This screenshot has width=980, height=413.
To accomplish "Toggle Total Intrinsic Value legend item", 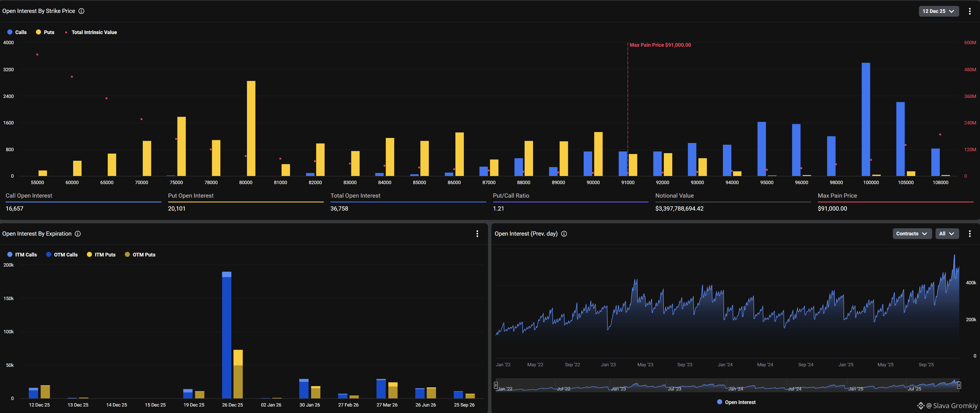I will click(91, 32).
